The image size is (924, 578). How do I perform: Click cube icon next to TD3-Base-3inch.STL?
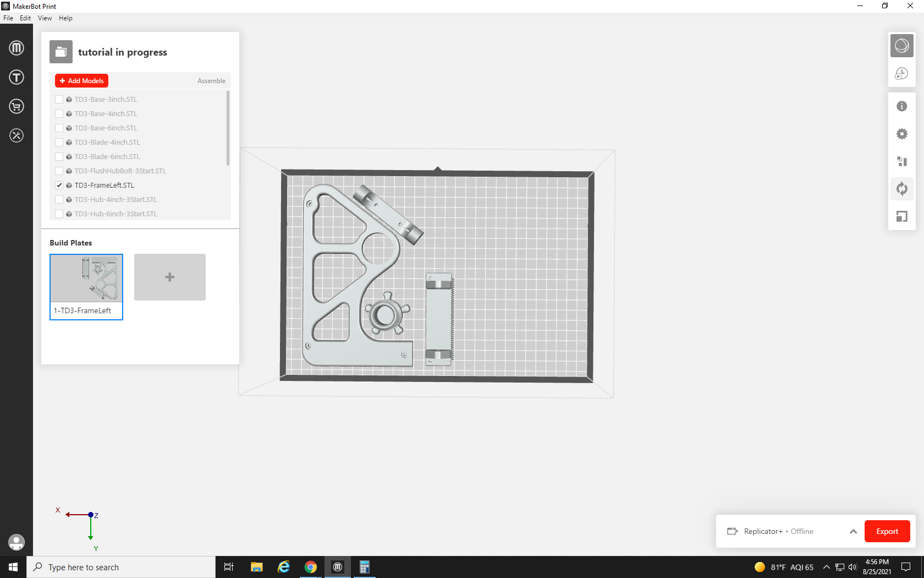click(x=69, y=100)
